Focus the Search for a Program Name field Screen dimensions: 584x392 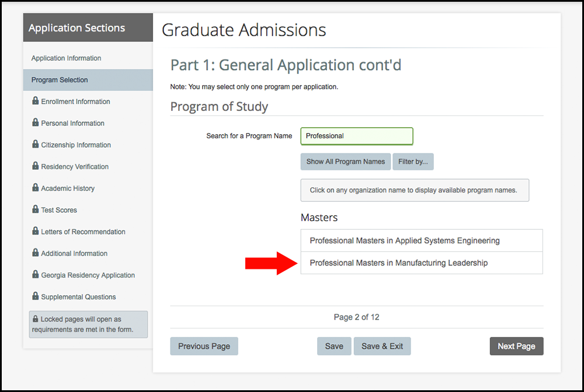(356, 136)
